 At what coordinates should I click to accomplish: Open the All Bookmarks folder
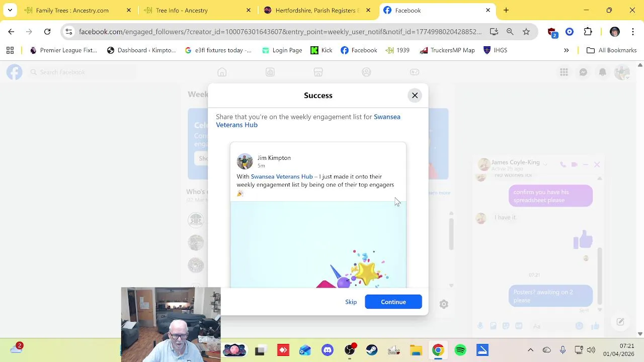coord(612,50)
